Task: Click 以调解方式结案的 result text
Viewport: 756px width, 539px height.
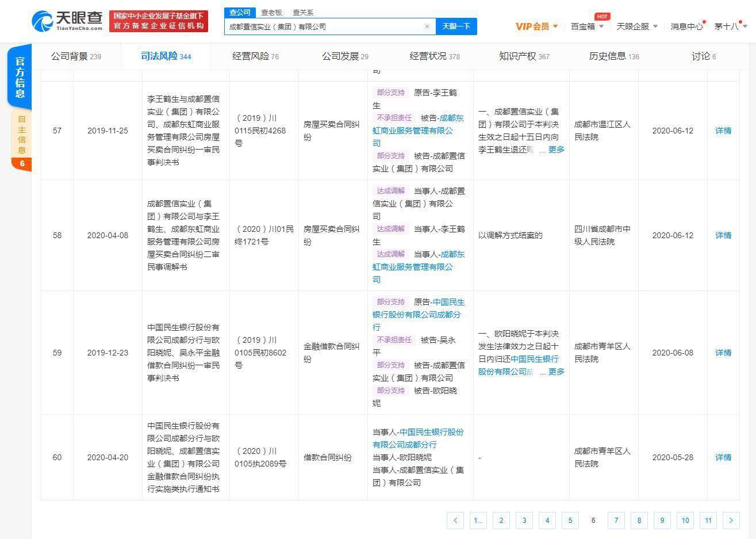Action: coord(511,235)
